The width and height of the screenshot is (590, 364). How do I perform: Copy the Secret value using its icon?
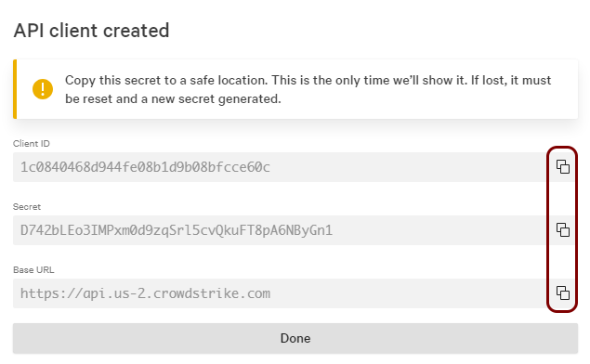[562, 229]
